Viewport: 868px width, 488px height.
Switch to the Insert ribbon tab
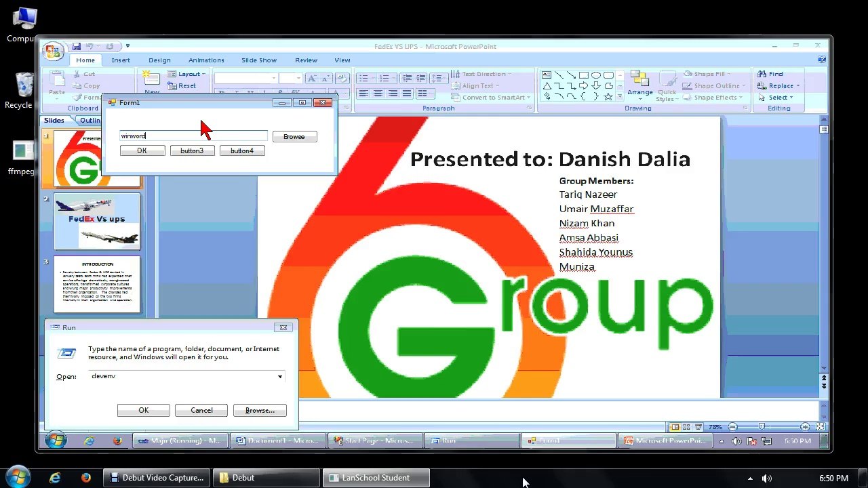pyautogui.click(x=121, y=60)
